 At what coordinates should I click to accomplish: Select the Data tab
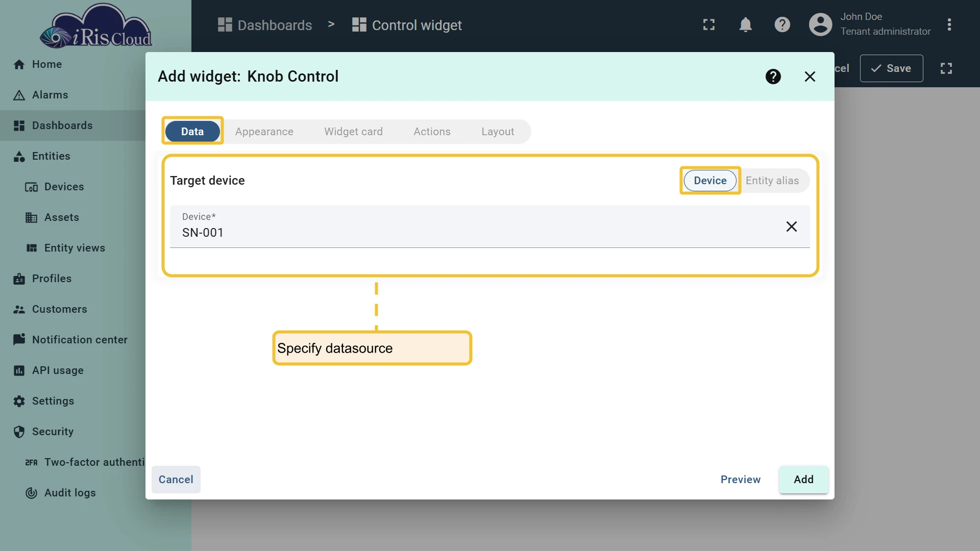[x=192, y=132]
